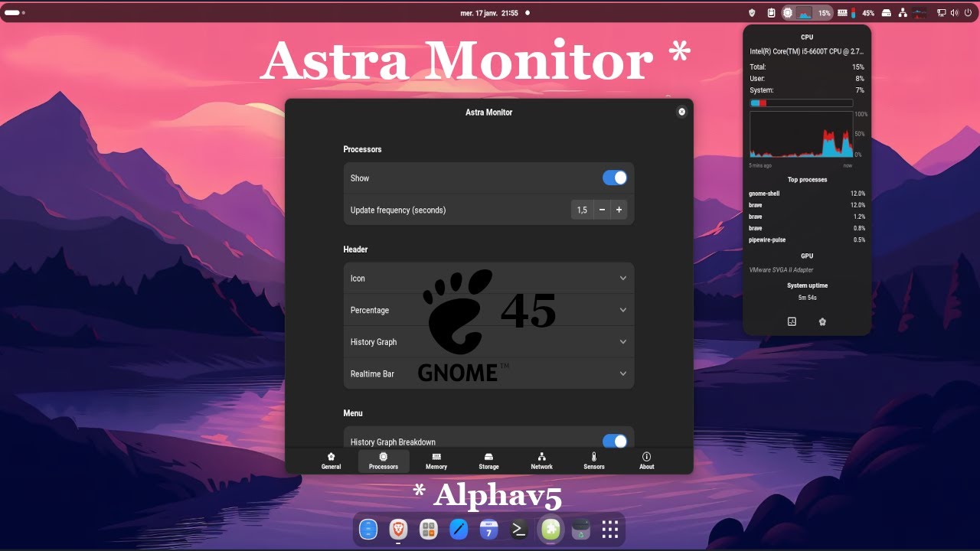The width and height of the screenshot is (980, 551).
Task: Expand the Realtime Bar header row
Action: (488, 373)
